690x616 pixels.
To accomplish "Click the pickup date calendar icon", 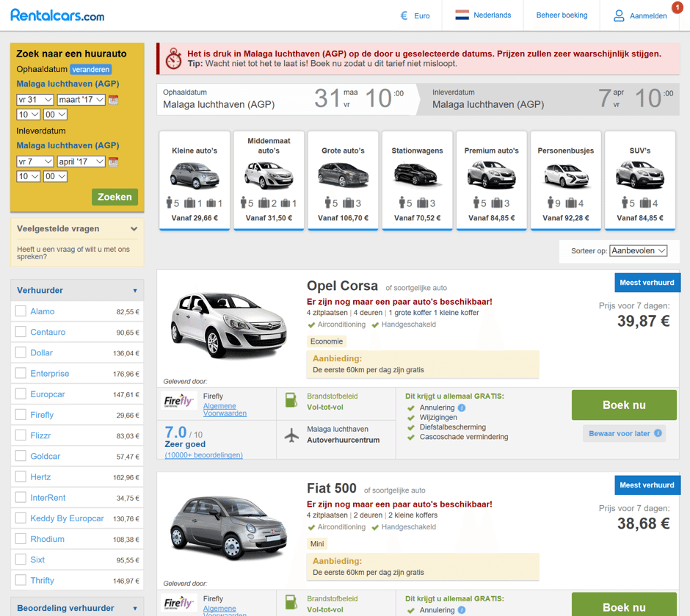I will 113,100.
